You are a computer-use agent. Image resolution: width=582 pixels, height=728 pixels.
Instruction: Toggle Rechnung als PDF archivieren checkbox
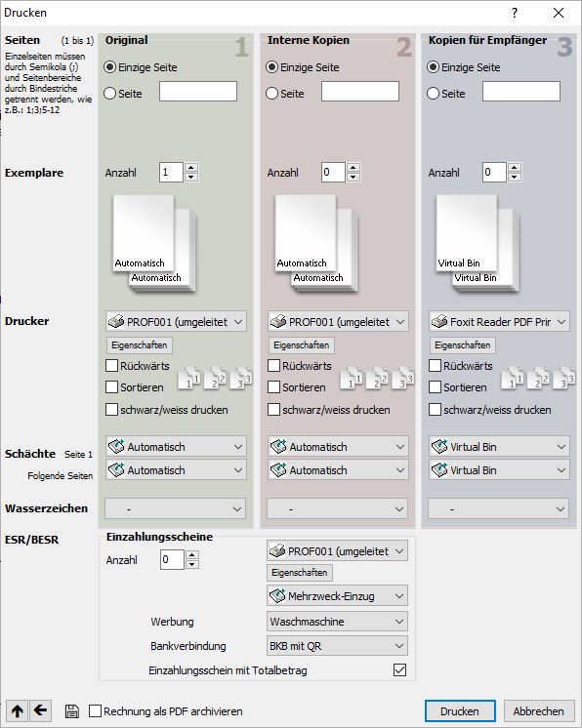tap(96, 710)
